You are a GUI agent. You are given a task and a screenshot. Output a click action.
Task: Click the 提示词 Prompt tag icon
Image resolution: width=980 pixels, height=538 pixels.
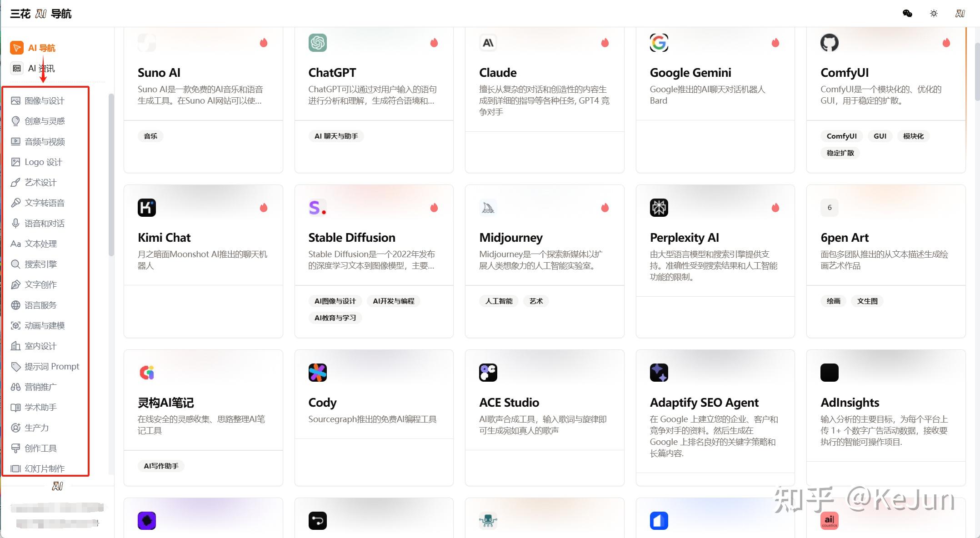(15, 366)
